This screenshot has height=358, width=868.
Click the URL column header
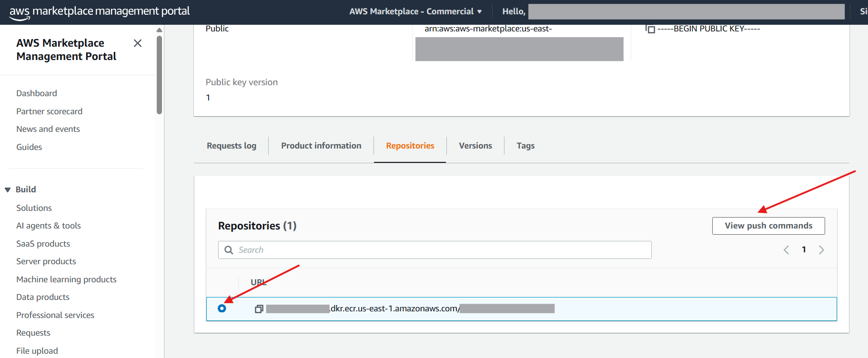tap(259, 282)
